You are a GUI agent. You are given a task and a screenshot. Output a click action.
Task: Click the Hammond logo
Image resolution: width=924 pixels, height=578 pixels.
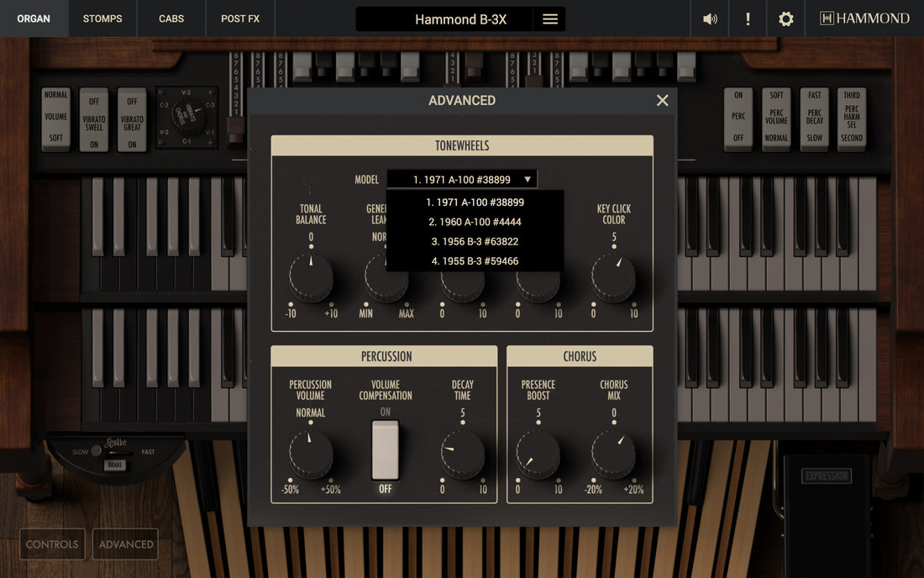[864, 18]
